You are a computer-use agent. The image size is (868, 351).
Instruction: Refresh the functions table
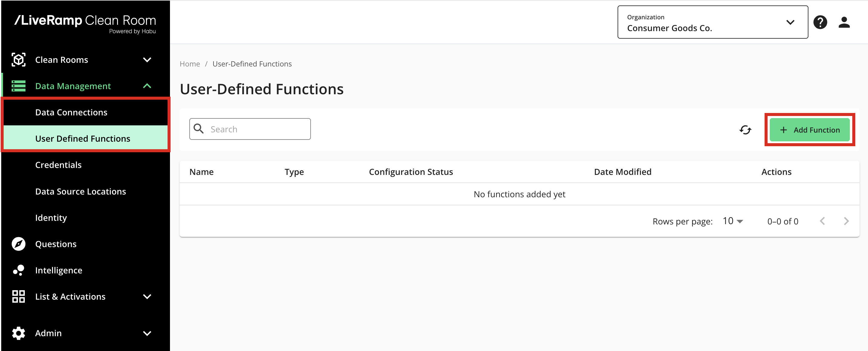pos(745,130)
